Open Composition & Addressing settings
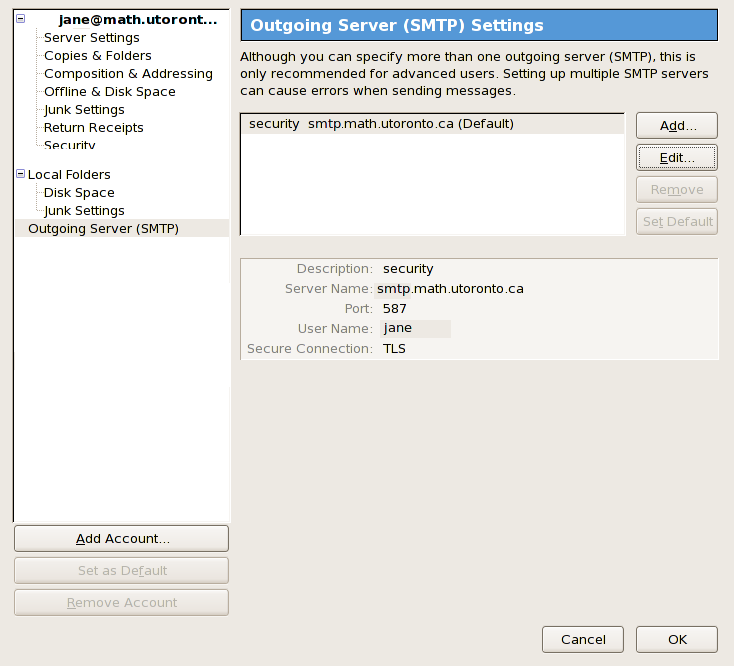 128,73
